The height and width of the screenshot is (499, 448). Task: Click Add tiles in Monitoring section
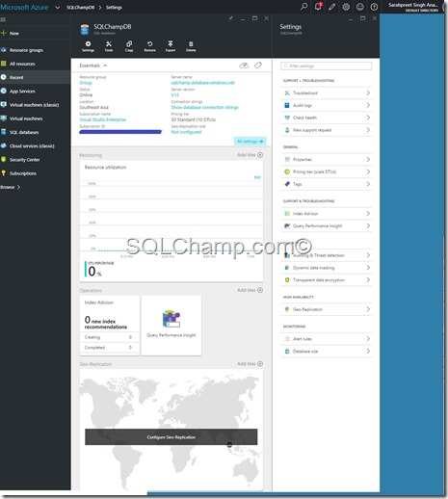pos(250,155)
